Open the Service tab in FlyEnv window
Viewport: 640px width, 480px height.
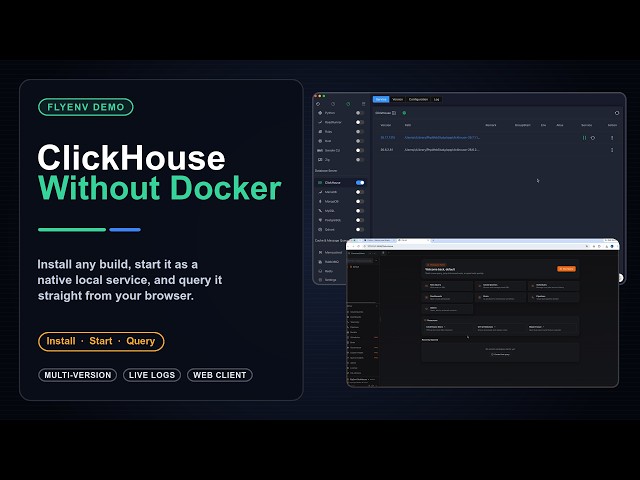[x=380, y=99]
